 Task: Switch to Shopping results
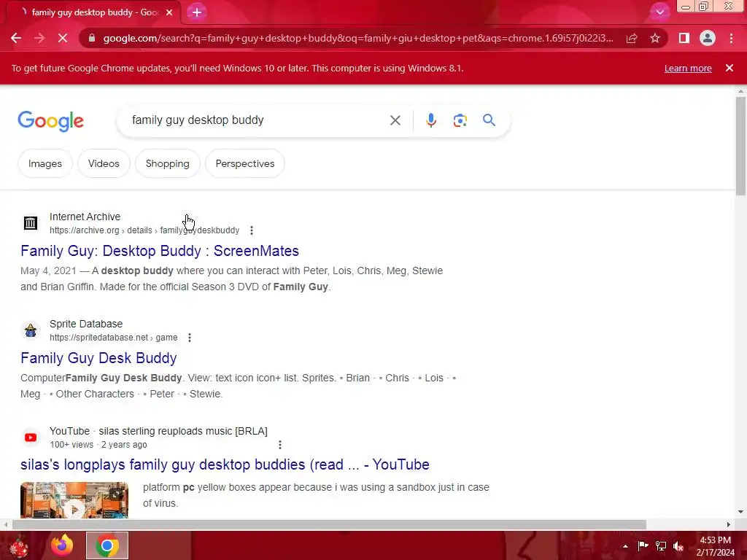click(x=167, y=163)
